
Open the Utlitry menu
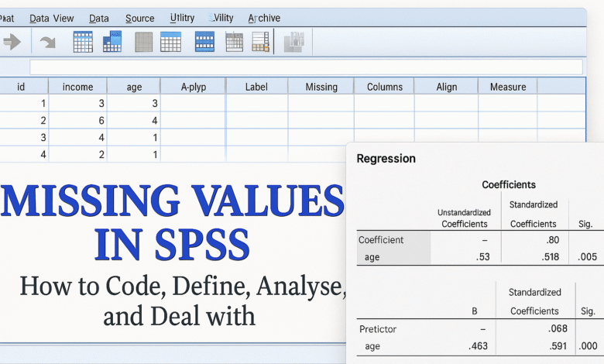[182, 18]
